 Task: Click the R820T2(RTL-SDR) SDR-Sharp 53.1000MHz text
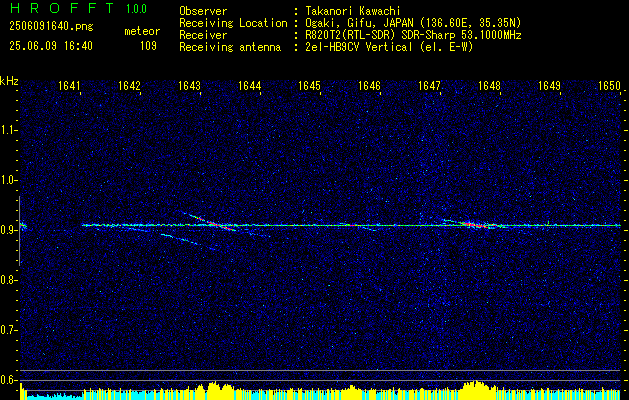[x=413, y=35]
